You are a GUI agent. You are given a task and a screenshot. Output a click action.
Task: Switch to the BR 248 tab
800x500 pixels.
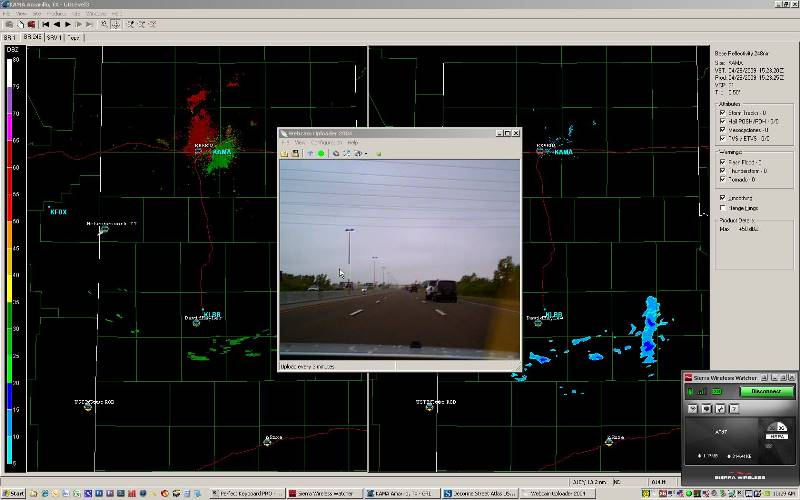pyautogui.click(x=32, y=37)
